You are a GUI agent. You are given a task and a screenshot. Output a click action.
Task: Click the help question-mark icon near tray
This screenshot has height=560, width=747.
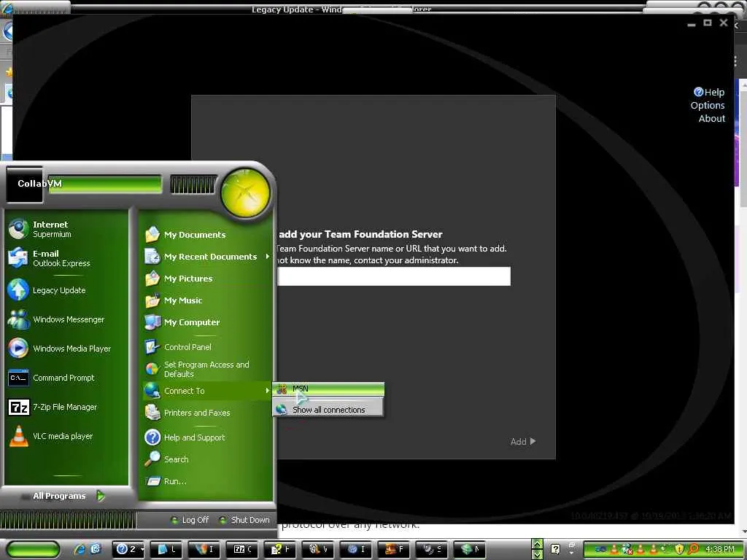tap(555, 549)
